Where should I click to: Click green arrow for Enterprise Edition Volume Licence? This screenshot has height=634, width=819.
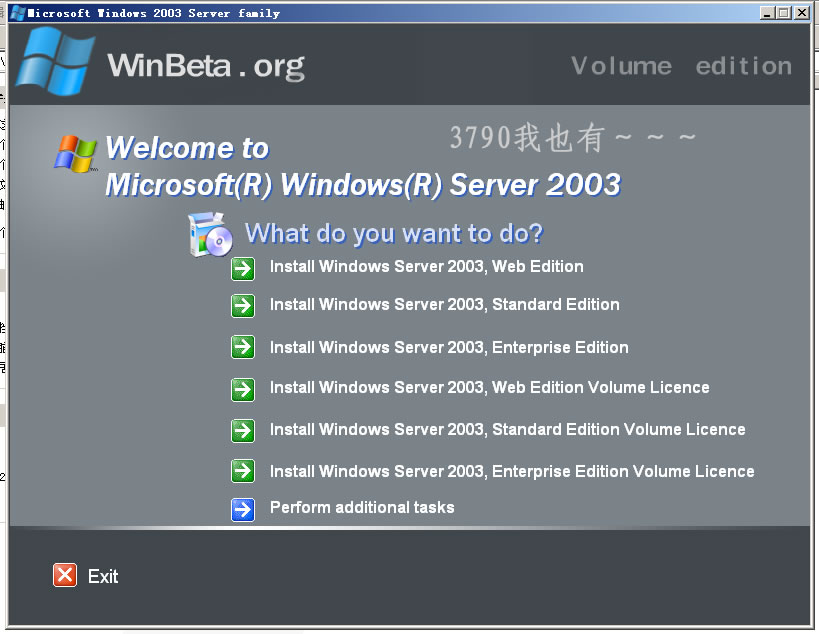(x=243, y=471)
